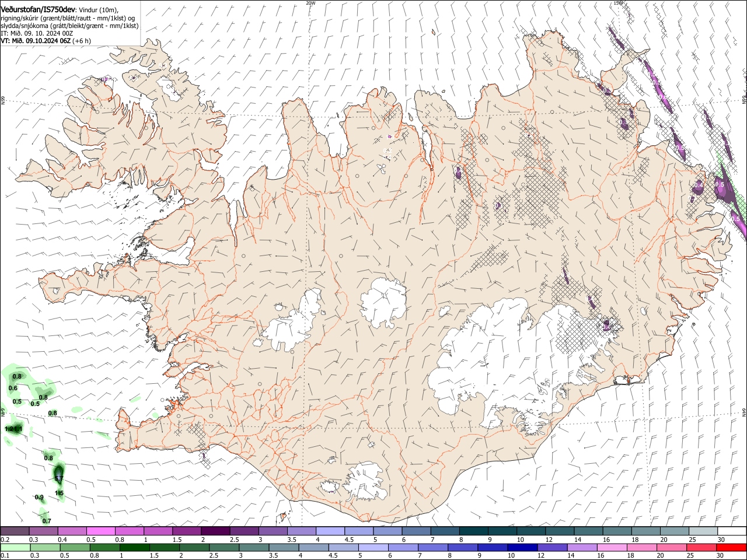The height and width of the screenshot is (560, 747).
Task: Click the '0.7' precipitation value on the map
Action: [47, 521]
